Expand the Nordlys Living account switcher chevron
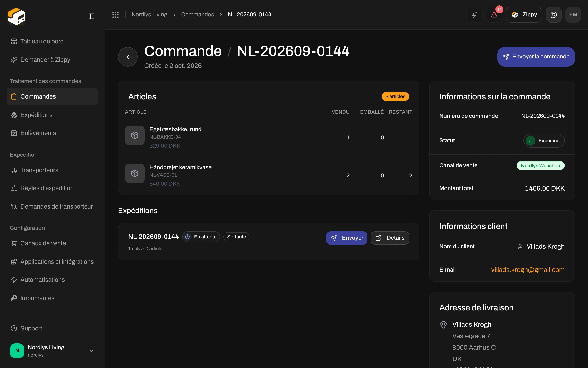This screenshot has height=368, width=588. pyautogui.click(x=91, y=351)
